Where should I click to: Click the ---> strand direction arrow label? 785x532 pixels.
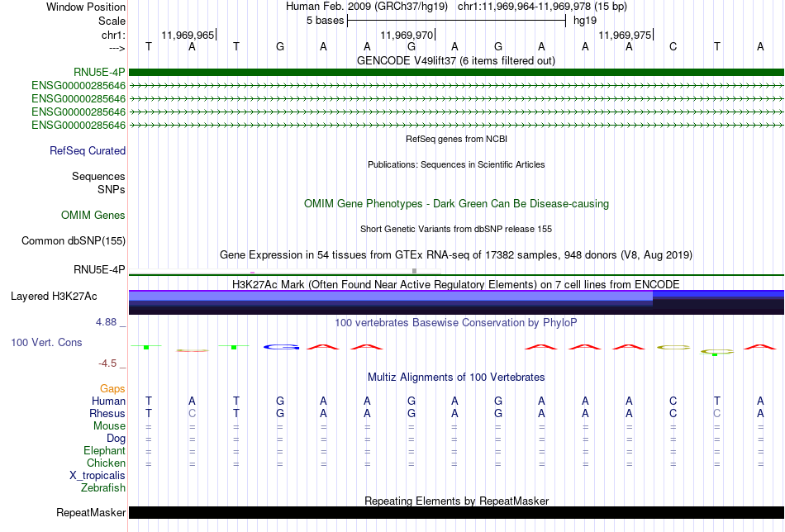tap(117, 48)
